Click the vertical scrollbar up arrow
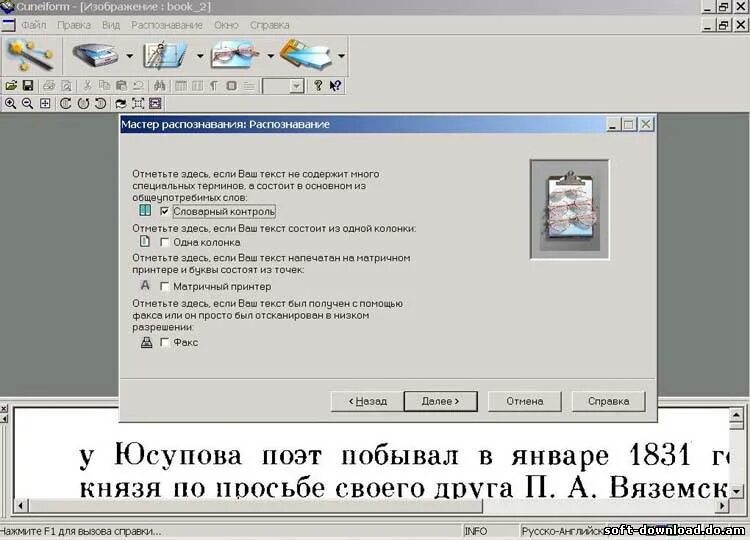This screenshot has height=540, width=750. point(736,415)
